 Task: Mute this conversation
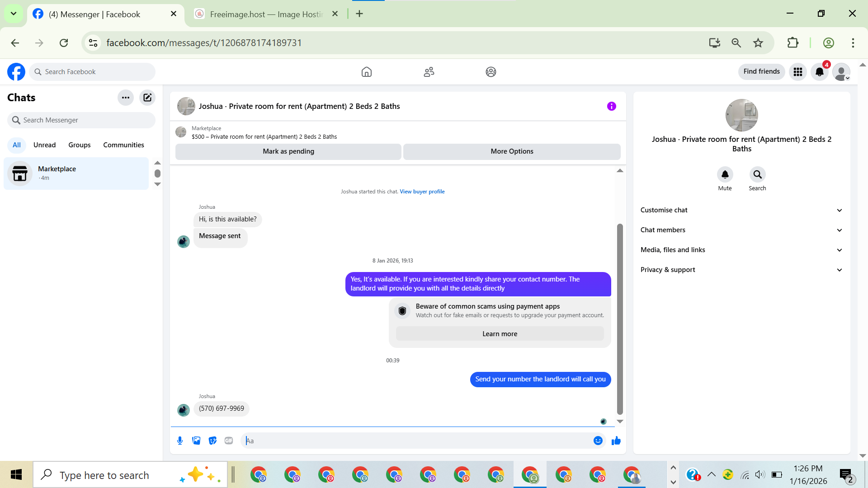point(725,175)
